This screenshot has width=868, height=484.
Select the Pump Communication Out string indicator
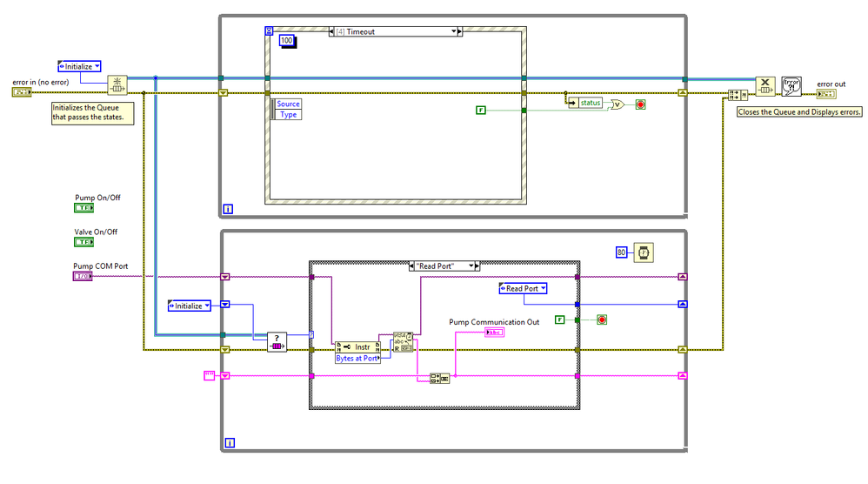point(494,333)
